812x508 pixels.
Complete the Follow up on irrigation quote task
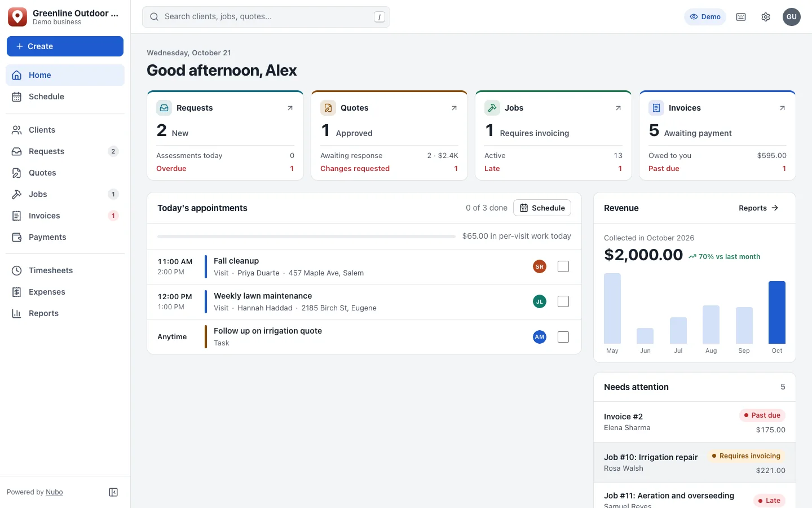(563, 337)
